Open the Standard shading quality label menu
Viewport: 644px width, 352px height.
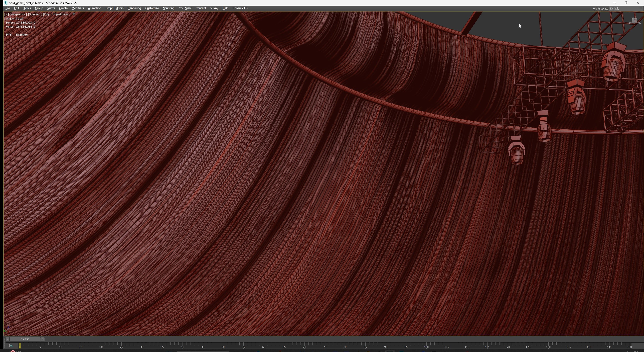[x=35, y=14]
